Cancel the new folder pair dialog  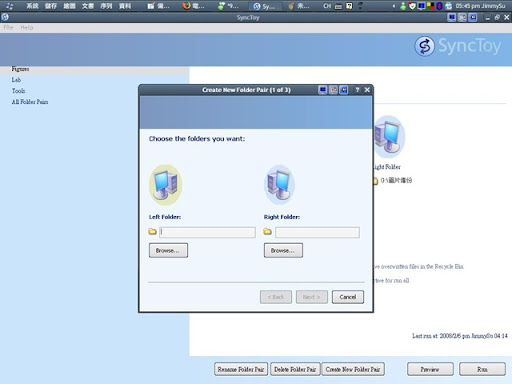coord(348,297)
